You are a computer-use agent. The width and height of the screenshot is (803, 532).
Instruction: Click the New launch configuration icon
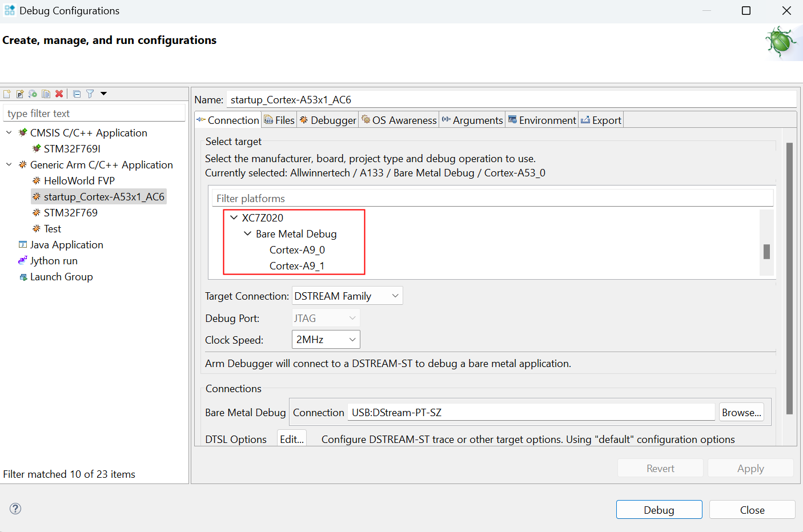pyautogui.click(x=7, y=94)
